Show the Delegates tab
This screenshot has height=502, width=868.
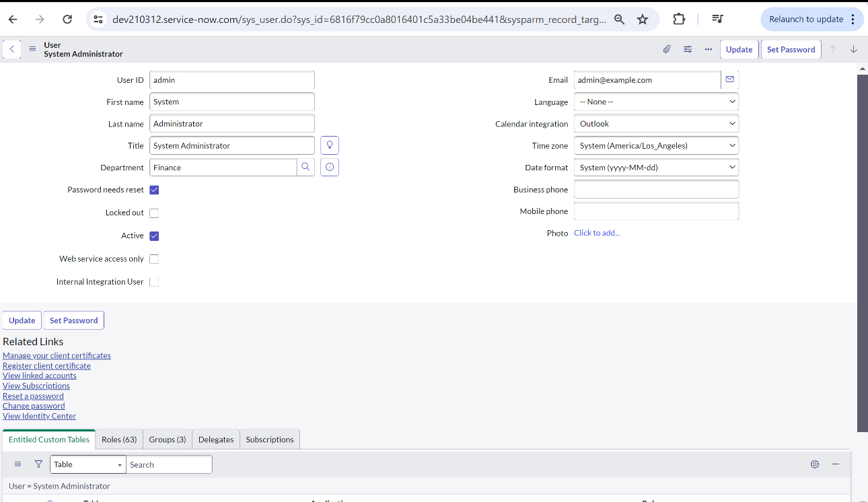pos(216,439)
